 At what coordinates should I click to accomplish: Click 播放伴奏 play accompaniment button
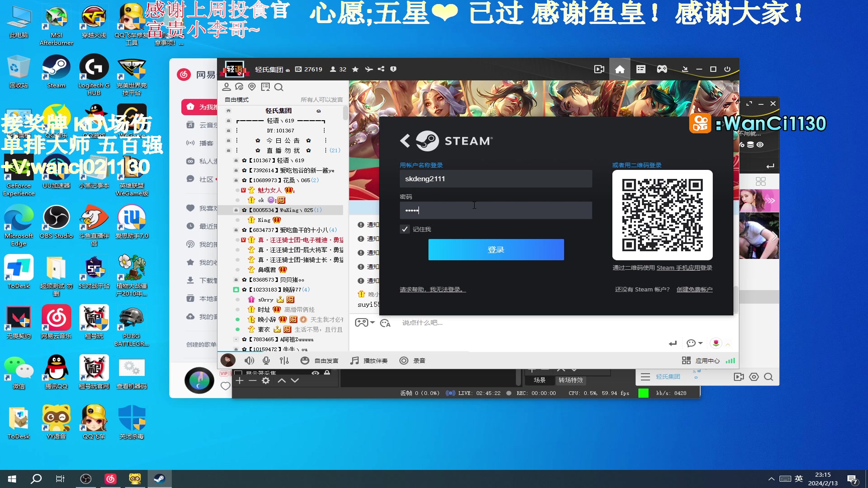coord(369,361)
